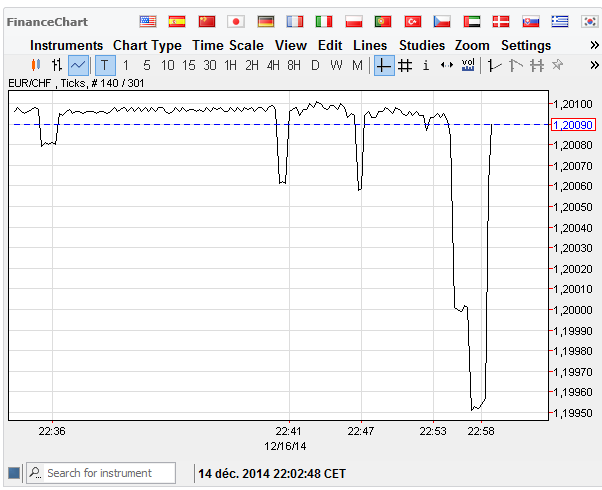Set time scale to 1H
Screen dimensions: 602x490
click(x=230, y=65)
